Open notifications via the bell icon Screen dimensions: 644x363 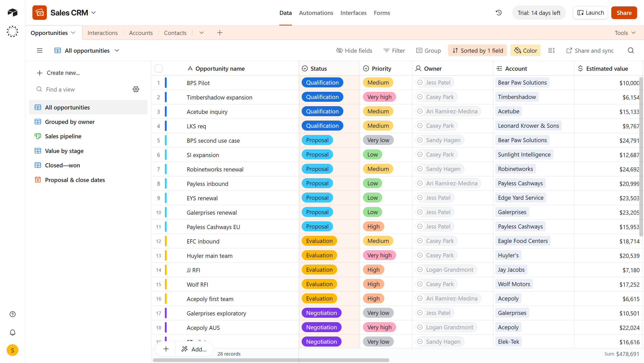coord(12,332)
